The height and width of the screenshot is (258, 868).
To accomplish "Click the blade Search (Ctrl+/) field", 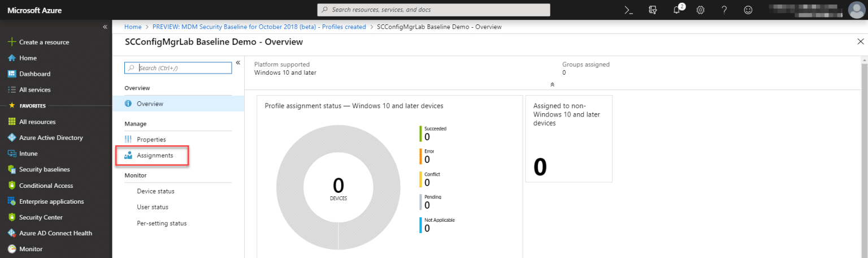I will 178,68.
